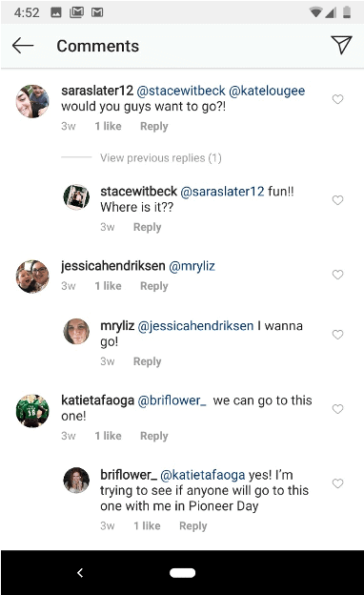Open the @mryliz mention
The width and height of the screenshot is (364, 595).
coord(192,266)
